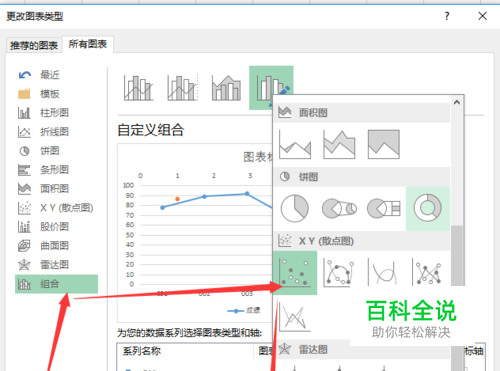Viewport: 500px width, 371px height.
Task: Choose the Radar chart (雷达图) sidebar category
Action: (x=56, y=265)
